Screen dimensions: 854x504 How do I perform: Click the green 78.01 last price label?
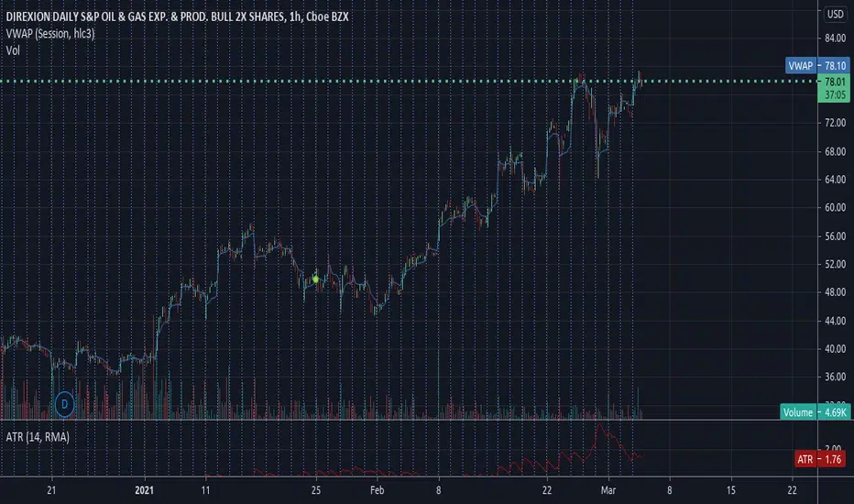[835, 82]
